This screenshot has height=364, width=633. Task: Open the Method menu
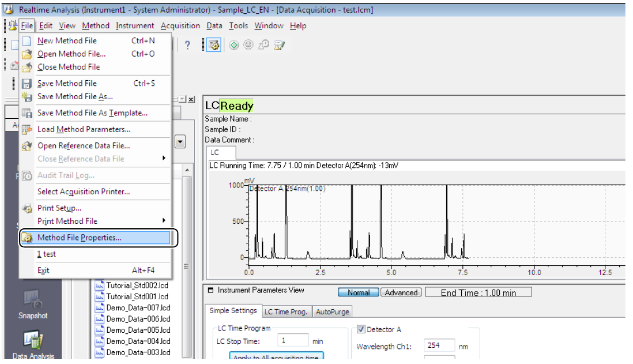point(96,26)
